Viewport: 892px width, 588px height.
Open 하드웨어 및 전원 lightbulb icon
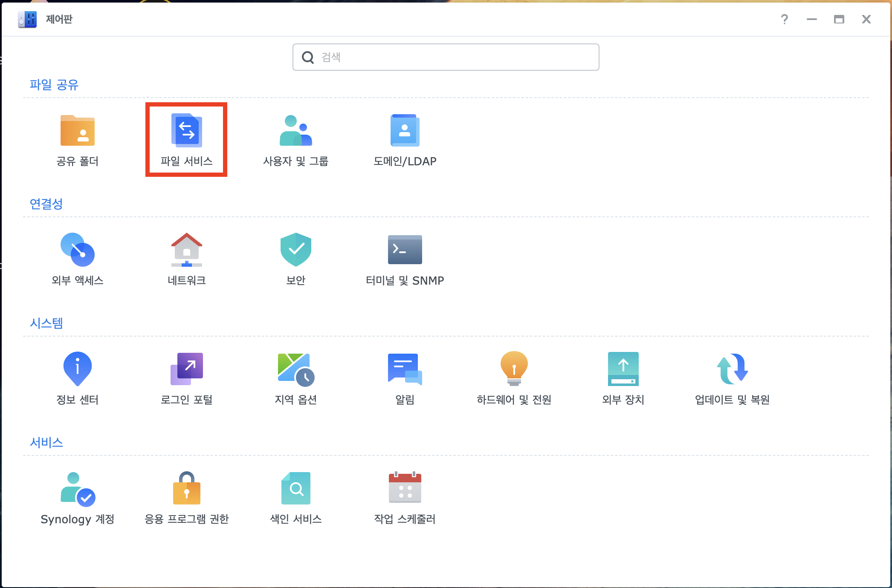514,369
